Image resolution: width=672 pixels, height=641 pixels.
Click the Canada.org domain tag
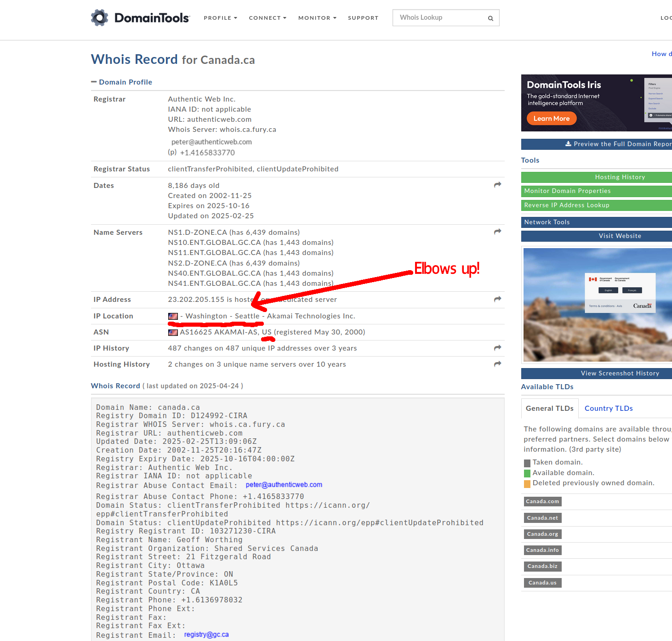[x=542, y=534]
